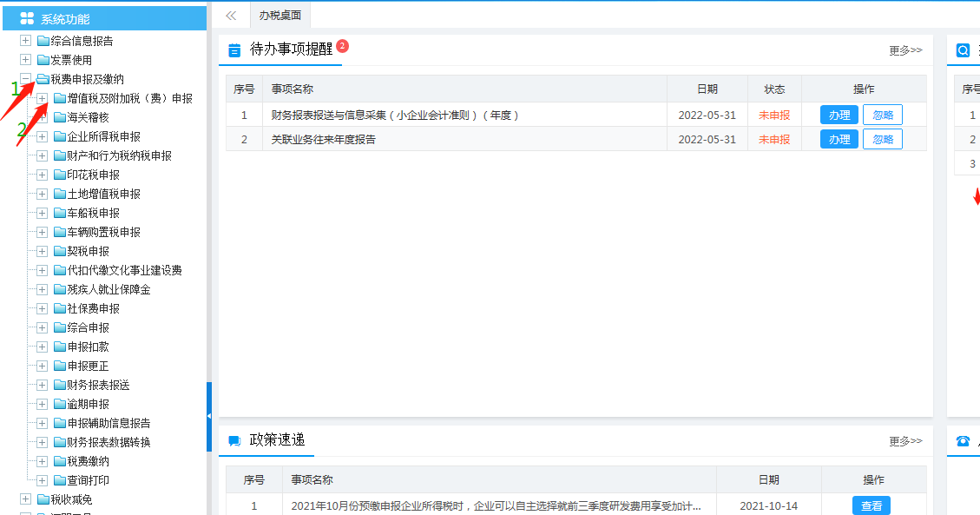980x515 pixels.
Task: Expand the 增值税及附加税（费）申报 node
Action: [42, 98]
